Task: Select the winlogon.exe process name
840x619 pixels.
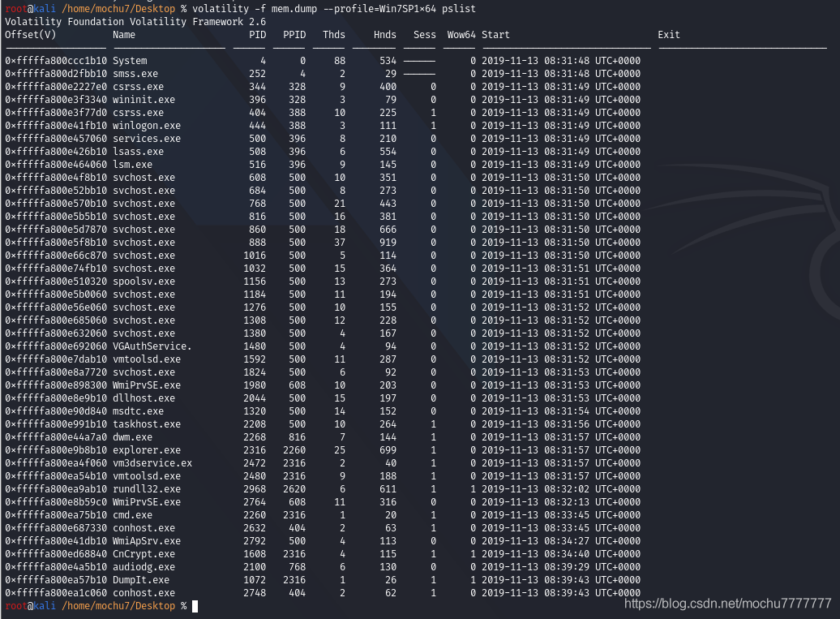Action: (147, 126)
